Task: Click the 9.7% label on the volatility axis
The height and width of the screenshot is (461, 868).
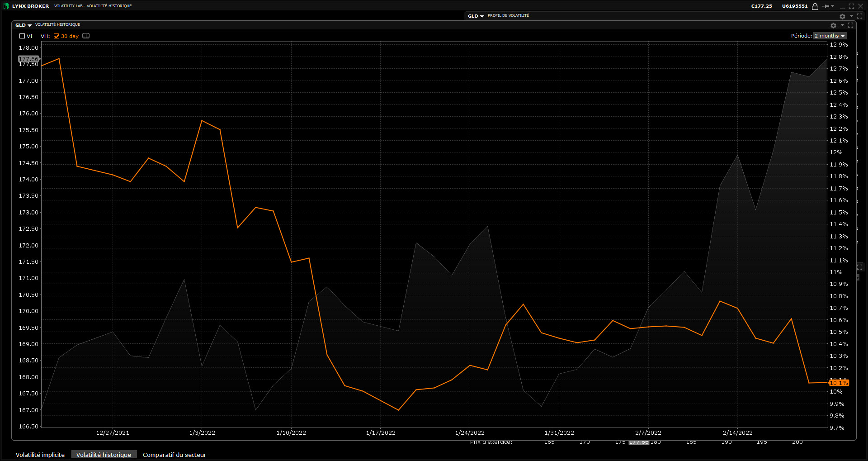Action: point(837,428)
